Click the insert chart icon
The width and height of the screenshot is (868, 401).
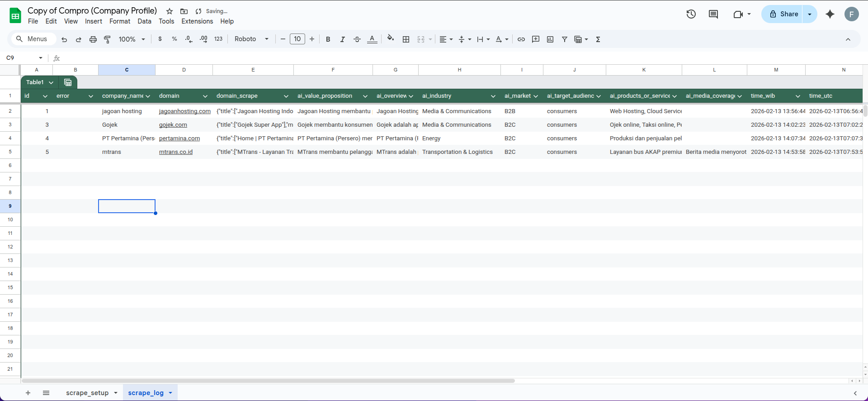pyautogui.click(x=550, y=39)
